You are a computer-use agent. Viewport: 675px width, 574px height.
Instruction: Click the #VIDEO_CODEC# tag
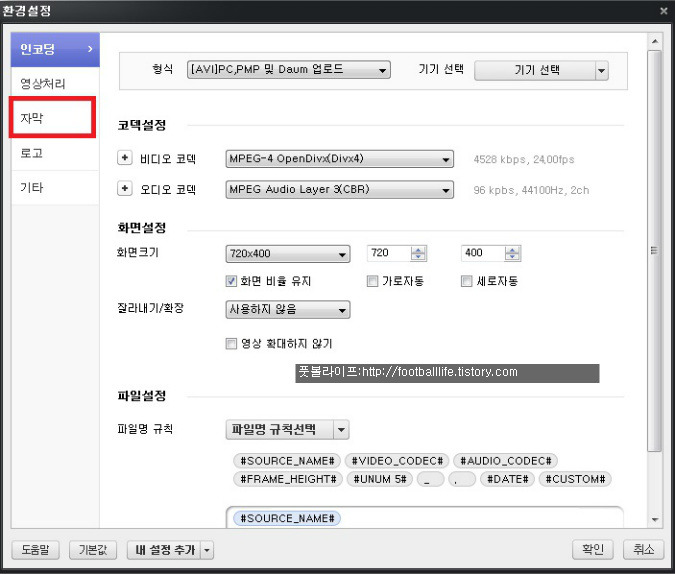click(x=397, y=461)
